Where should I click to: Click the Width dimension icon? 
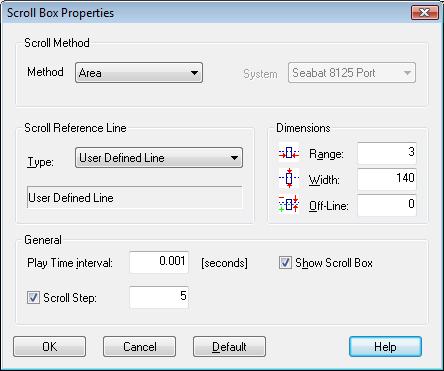click(289, 179)
